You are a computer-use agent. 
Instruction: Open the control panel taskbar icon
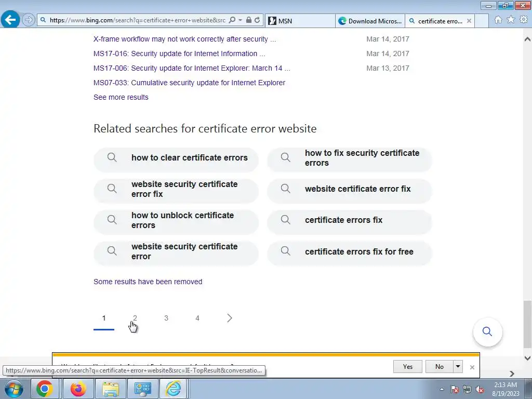[x=142, y=389]
